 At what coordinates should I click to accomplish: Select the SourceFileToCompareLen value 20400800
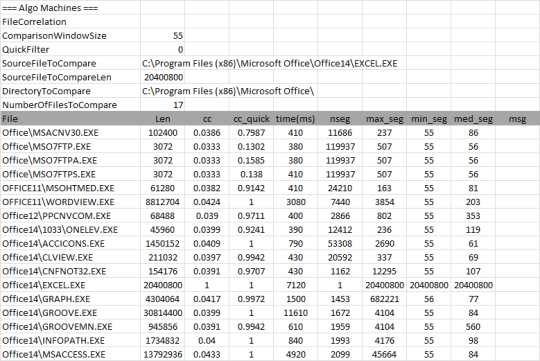(163, 77)
